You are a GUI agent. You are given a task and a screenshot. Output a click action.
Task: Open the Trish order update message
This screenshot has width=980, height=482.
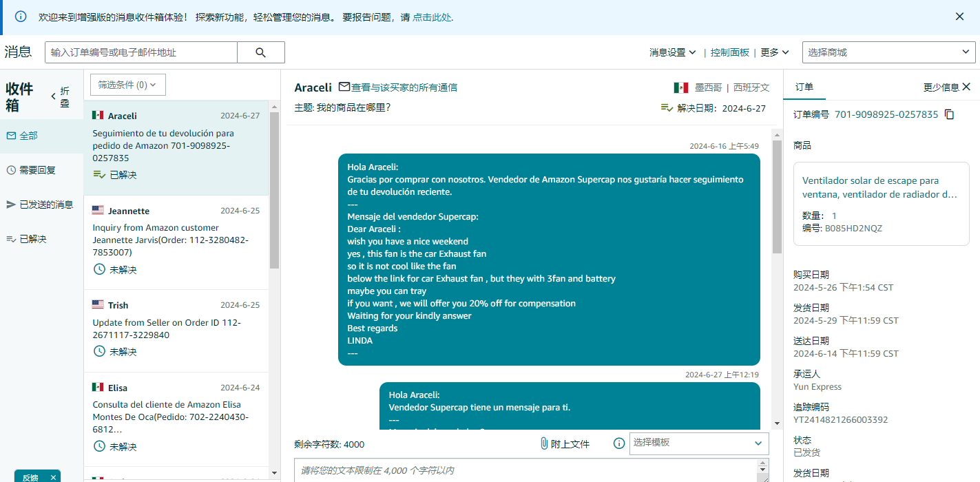176,331
